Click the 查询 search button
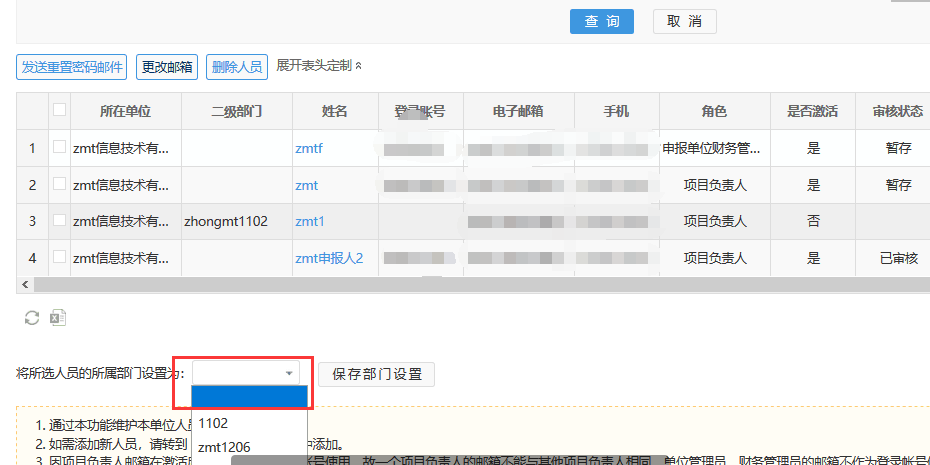This screenshot has height=465, width=930. tap(602, 21)
